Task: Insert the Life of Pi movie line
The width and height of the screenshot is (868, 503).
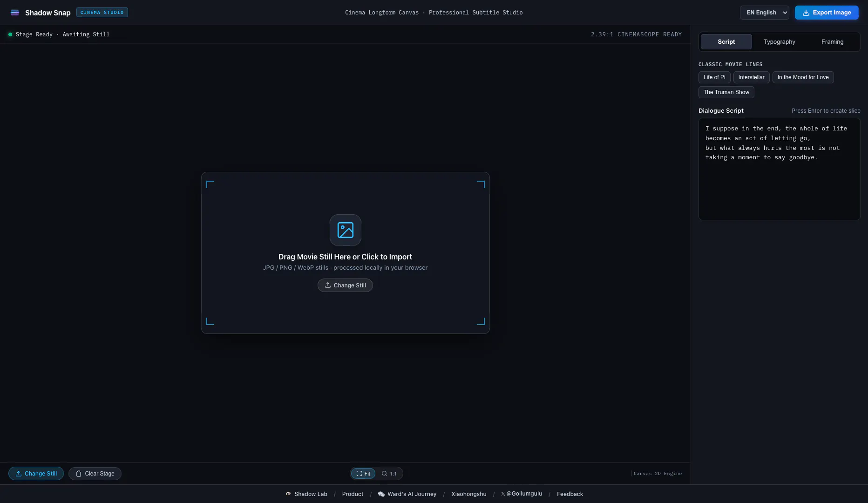Action: [x=714, y=77]
